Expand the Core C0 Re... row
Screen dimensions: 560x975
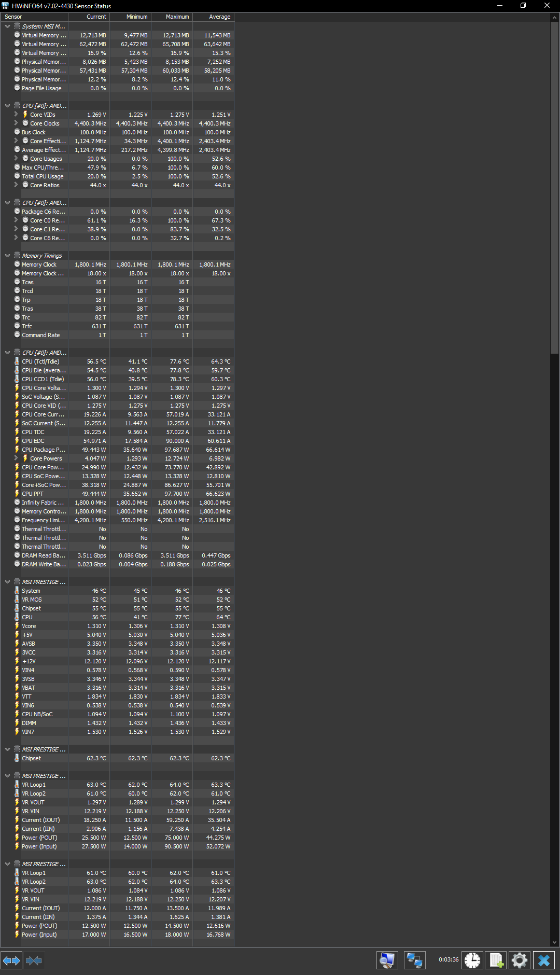pyautogui.click(x=16, y=220)
